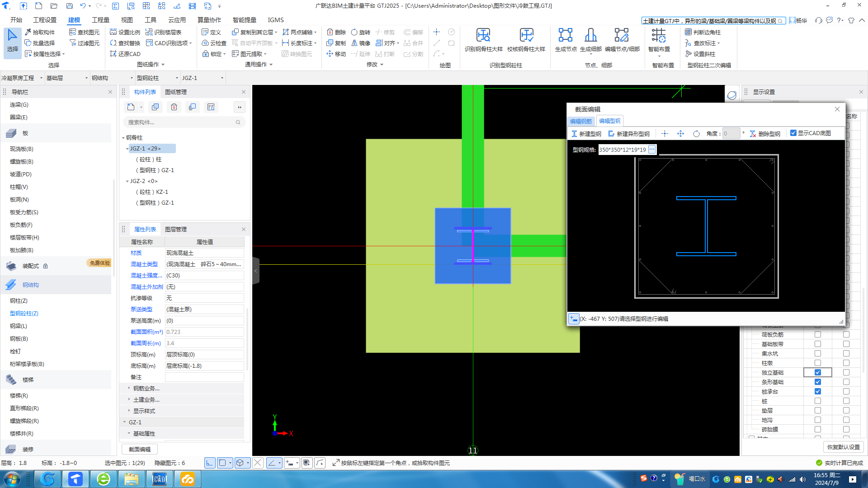The width and height of the screenshot is (868, 488).
Task: Click the 云检查 tool
Action: pos(214,43)
